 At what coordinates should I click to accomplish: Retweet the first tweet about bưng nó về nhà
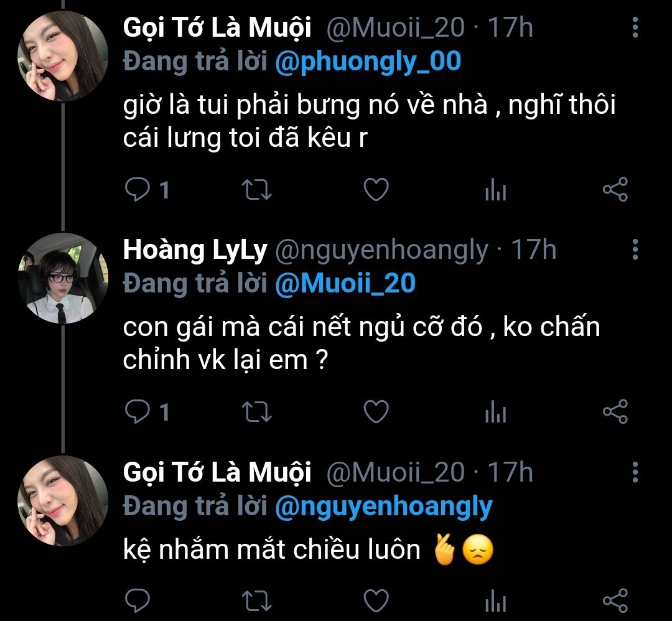tap(256, 190)
